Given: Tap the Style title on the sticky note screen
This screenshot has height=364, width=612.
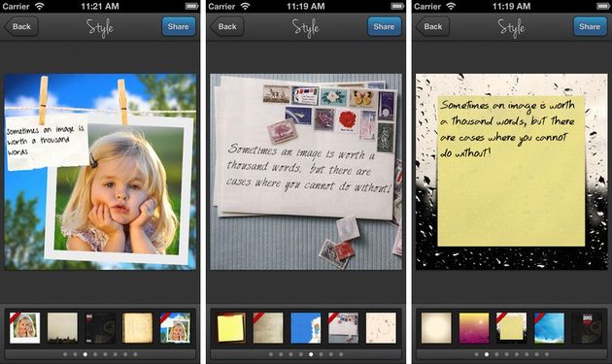Looking at the screenshot, I should [511, 27].
